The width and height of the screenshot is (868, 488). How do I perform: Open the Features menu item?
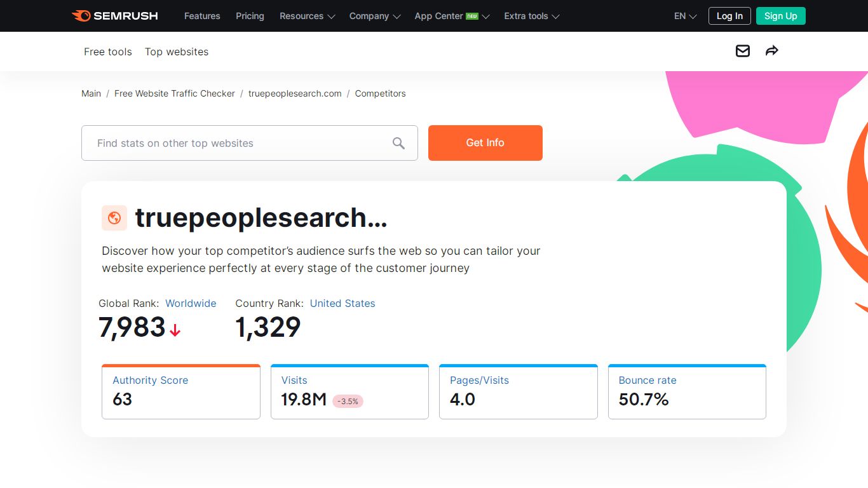tap(202, 16)
